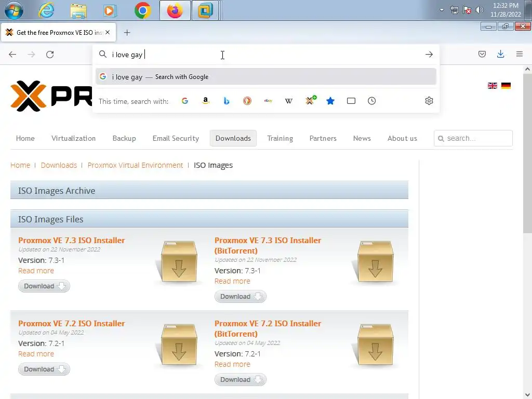Click Proxmox VE 7.2 BitTorrent box image
Screen dimensions: 532x399
[x=375, y=344]
